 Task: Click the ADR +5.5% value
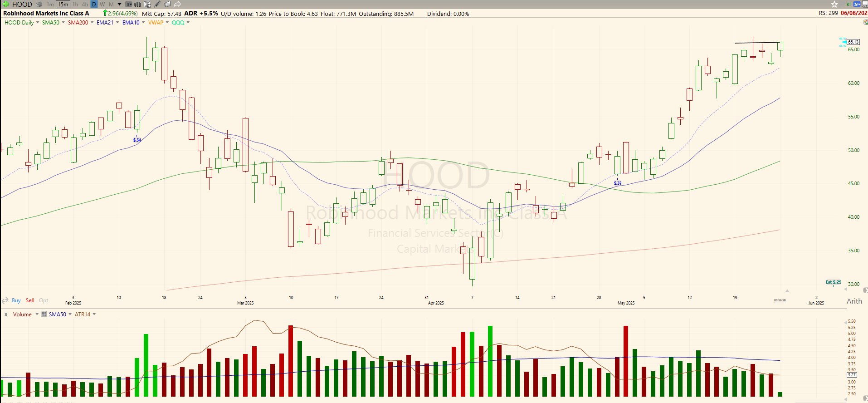pyautogui.click(x=201, y=14)
